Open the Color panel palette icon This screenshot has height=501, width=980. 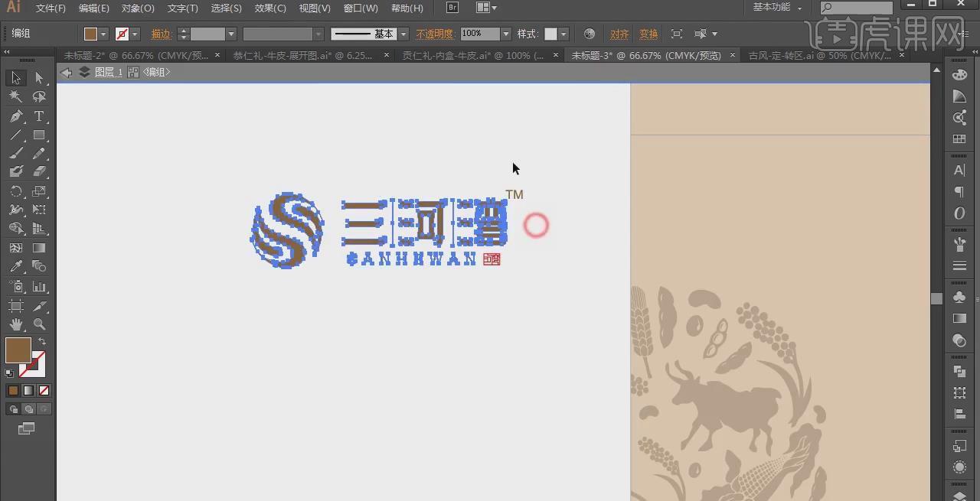pos(959,75)
